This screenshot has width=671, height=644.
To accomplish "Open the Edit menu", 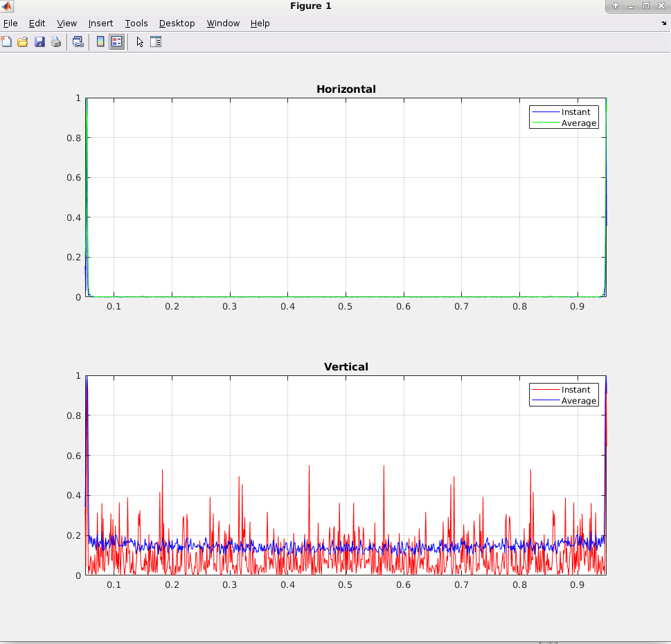I will 37,24.
